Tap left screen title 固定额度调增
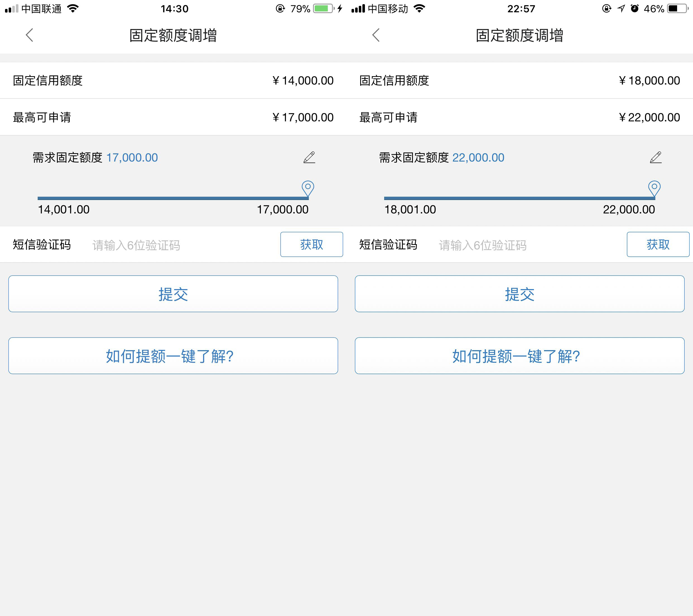This screenshot has width=693, height=616. [x=173, y=35]
